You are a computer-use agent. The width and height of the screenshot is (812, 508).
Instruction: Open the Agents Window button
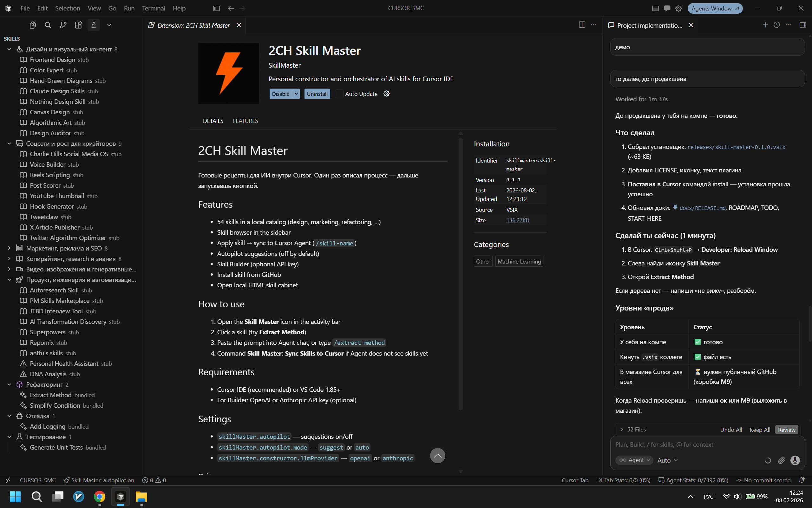pyautogui.click(x=715, y=8)
